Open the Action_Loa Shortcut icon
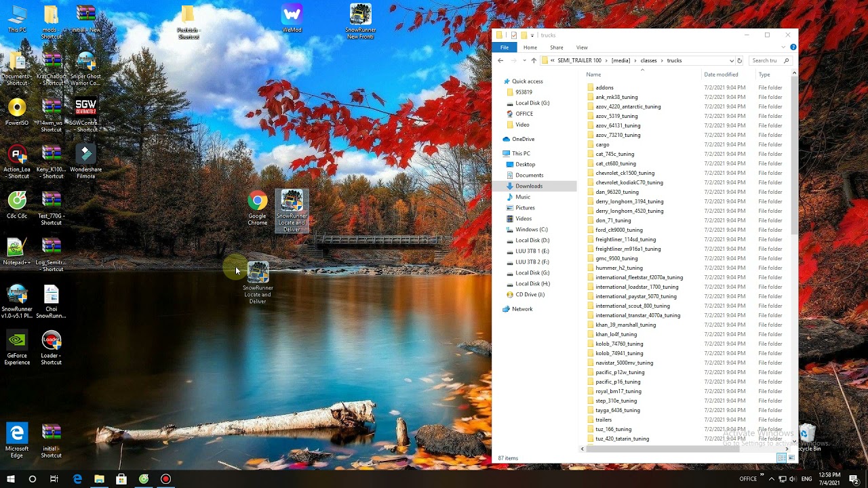The width and height of the screenshot is (868, 488). pyautogui.click(x=17, y=161)
